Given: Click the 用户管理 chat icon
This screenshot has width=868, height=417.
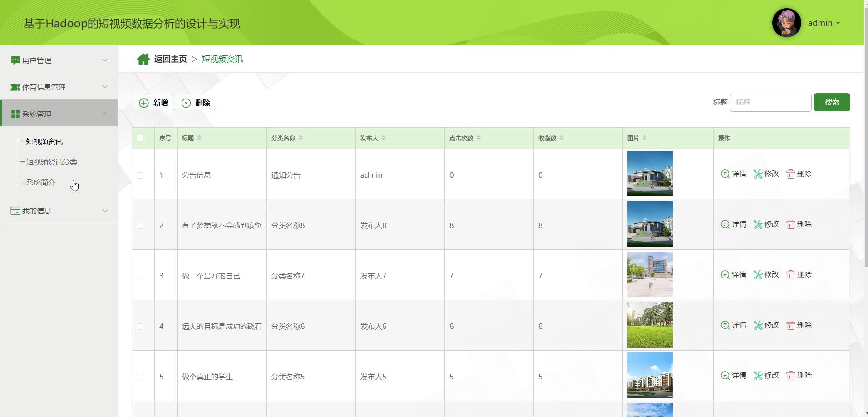Looking at the screenshot, I should (15, 60).
